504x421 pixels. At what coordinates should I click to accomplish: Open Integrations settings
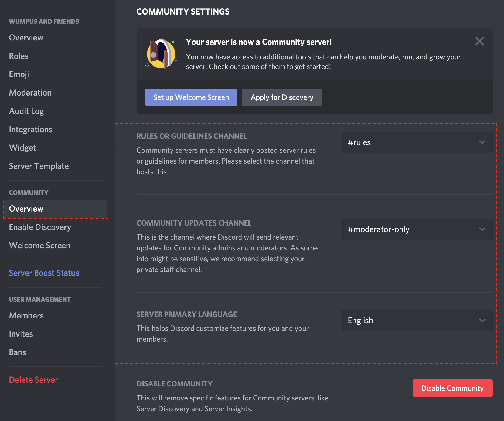click(x=31, y=129)
